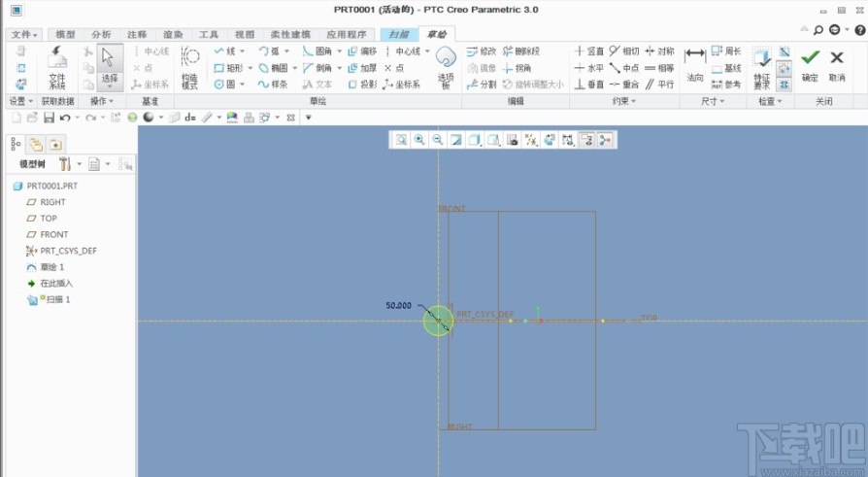The image size is (868, 477).
Task: Expand the 设置 group dropdown
Action: [x=19, y=101]
